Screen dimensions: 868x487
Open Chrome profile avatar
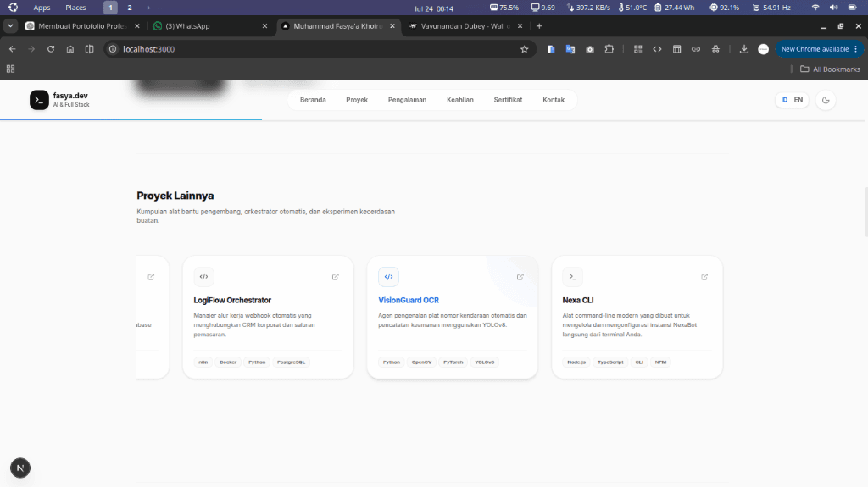point(764,49)
